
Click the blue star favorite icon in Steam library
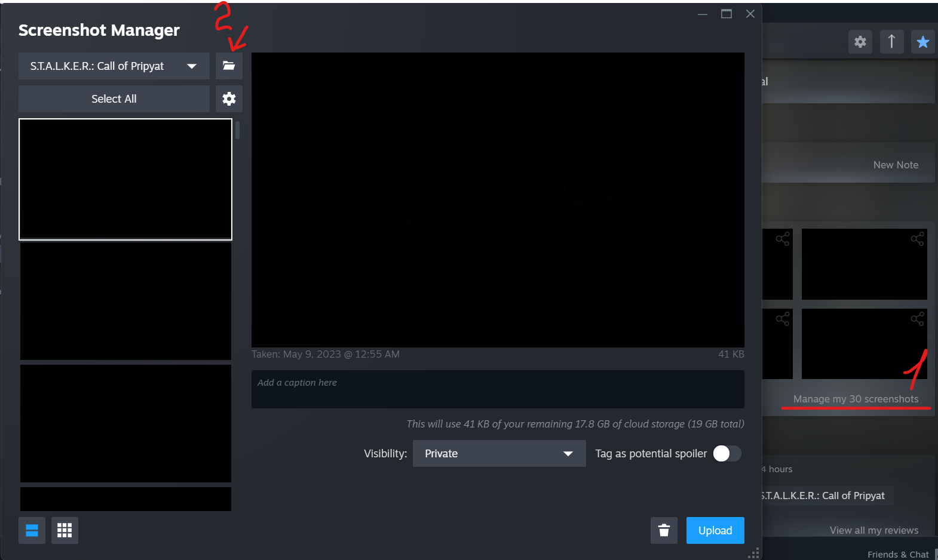tap(922, 42)
